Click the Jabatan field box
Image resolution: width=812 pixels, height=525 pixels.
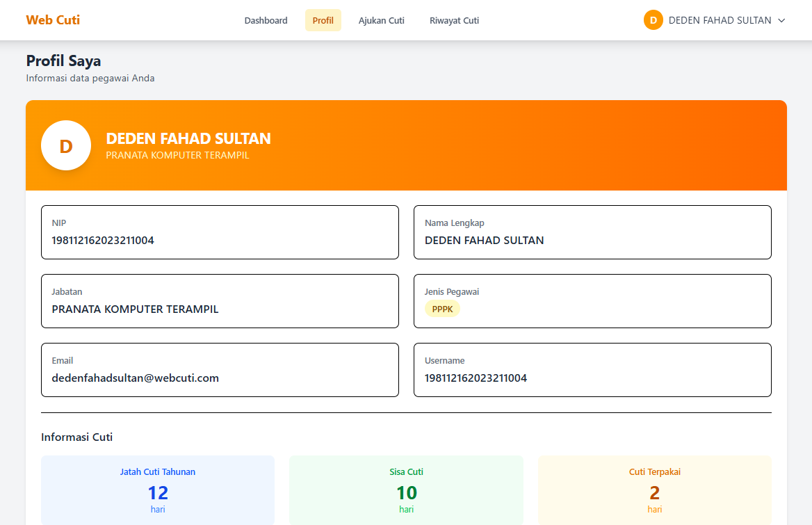220,301
